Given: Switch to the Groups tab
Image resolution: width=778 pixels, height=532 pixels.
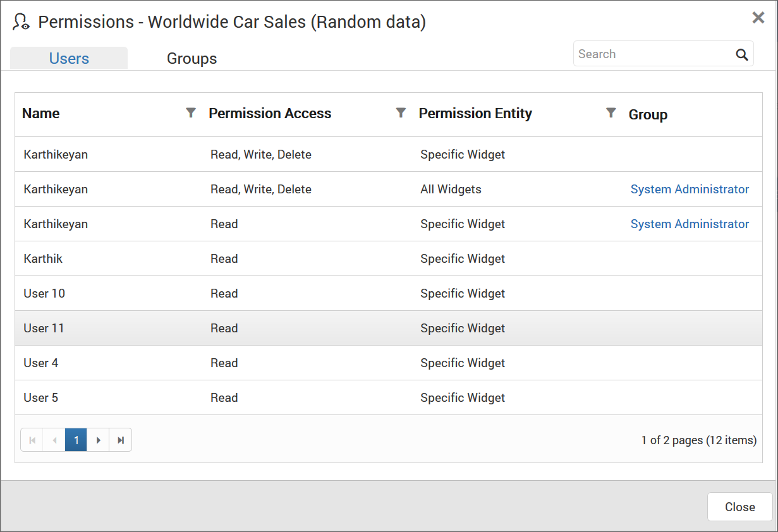Looking at the screenshot, I should (191, 58).
